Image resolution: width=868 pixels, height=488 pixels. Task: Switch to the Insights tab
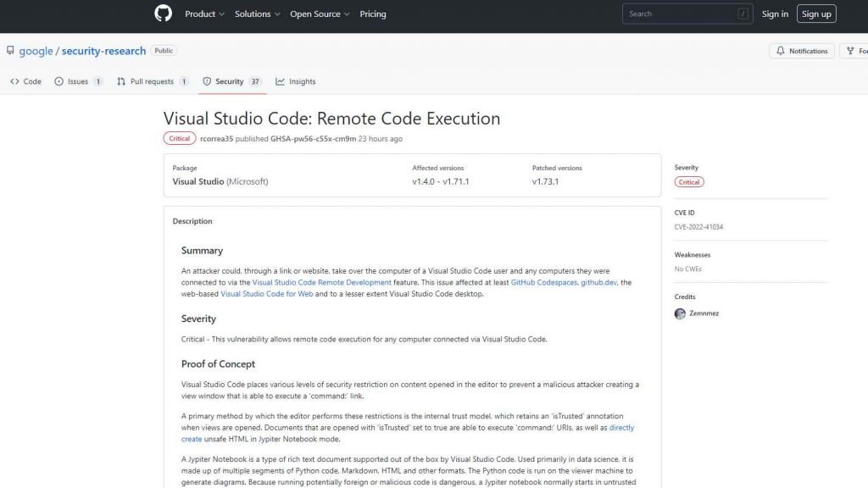(296, 81)
